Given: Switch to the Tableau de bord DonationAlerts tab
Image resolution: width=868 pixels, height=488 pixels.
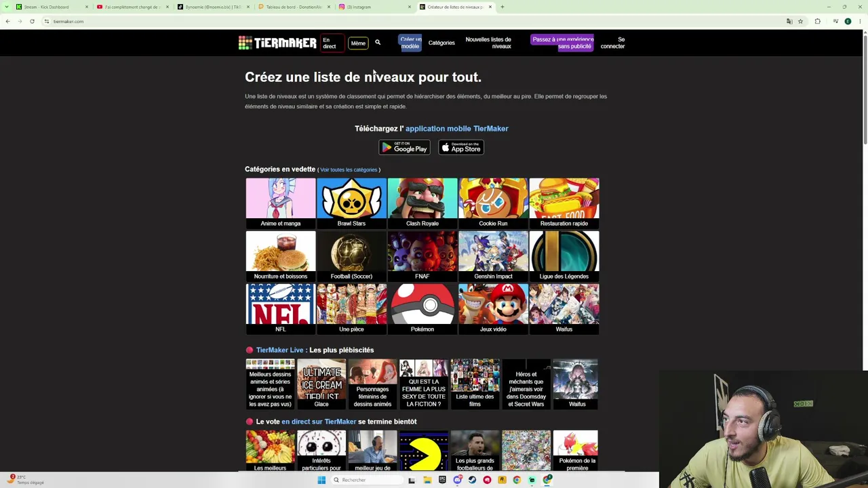Looking at the screenshot, I should [294, 7].
